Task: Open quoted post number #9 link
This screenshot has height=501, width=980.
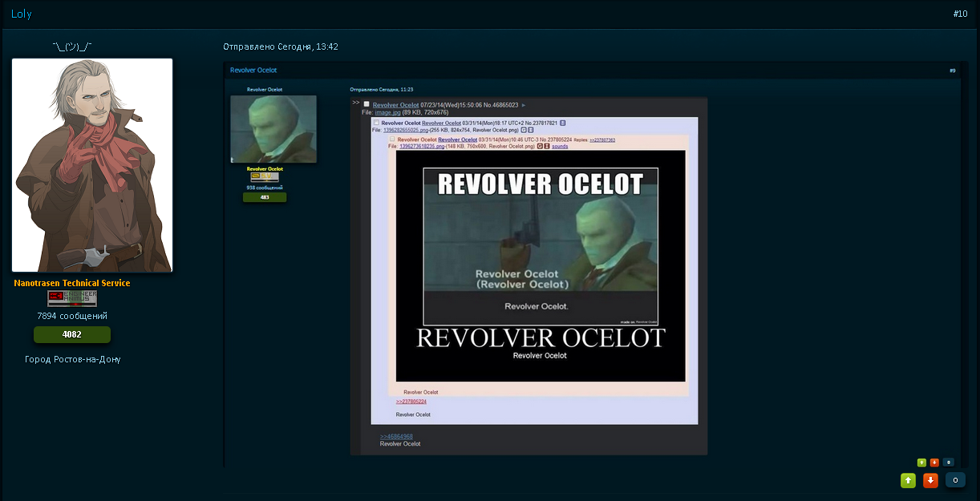Action: click(953, 71)
